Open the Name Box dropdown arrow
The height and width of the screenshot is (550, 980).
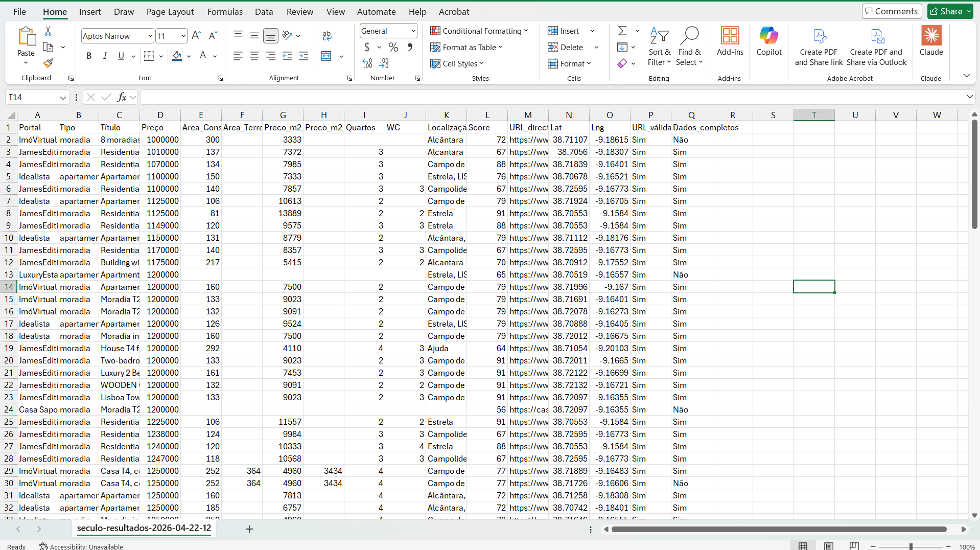click(x=63, y=97)
